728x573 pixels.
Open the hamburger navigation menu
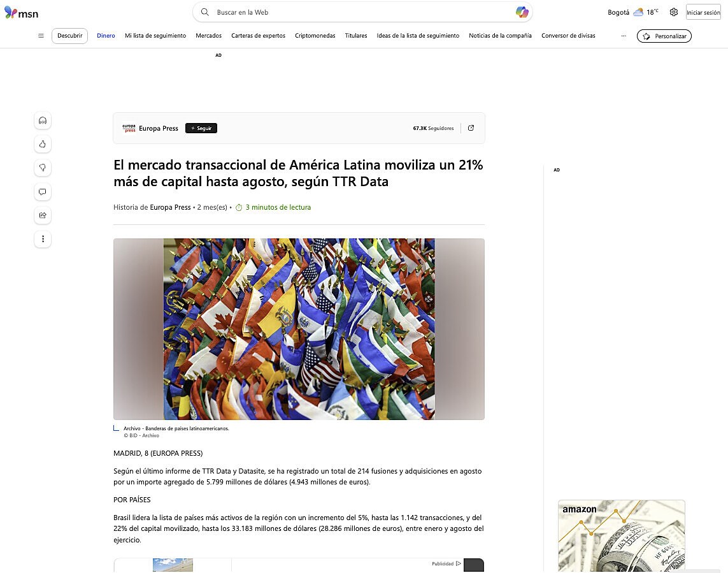click(41, 36)
